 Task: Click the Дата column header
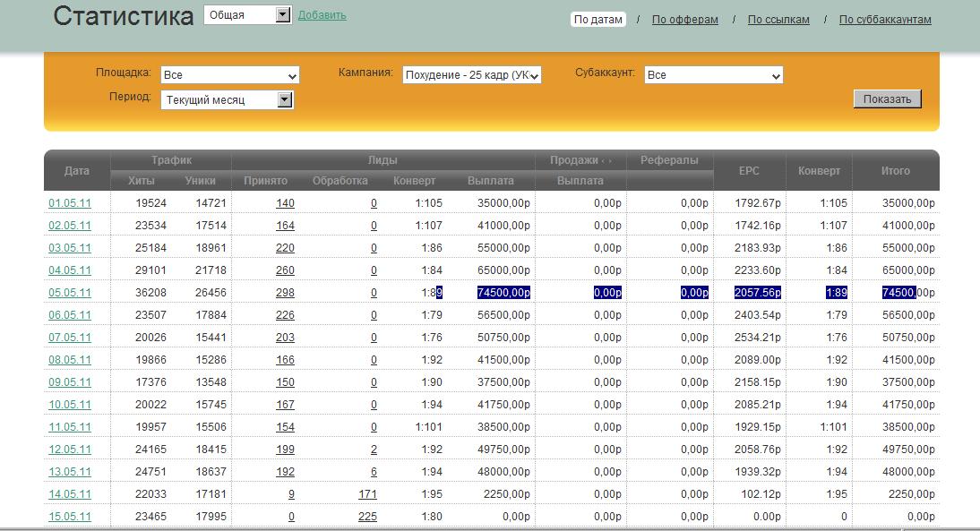(77, 170)
